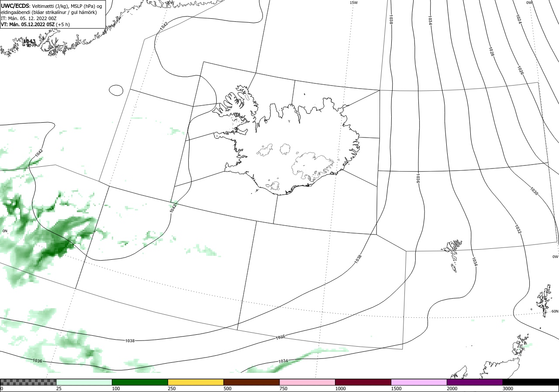
Task: Select the "1024" isobar label
Action: click(x=518, y=19)
